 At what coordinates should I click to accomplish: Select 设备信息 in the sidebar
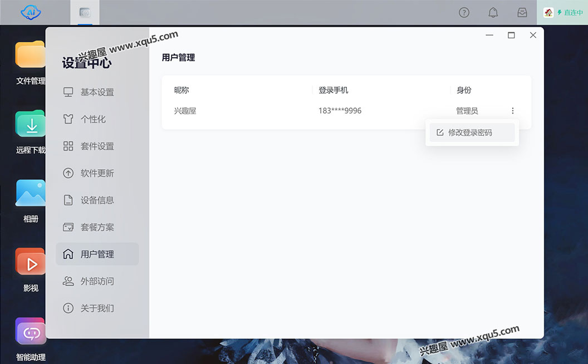[x=97, y=200]
